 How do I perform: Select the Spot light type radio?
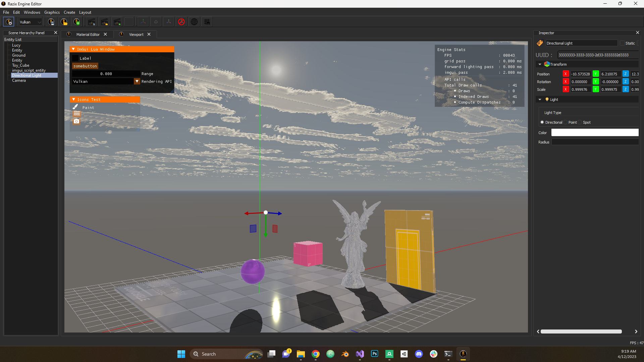580,122
